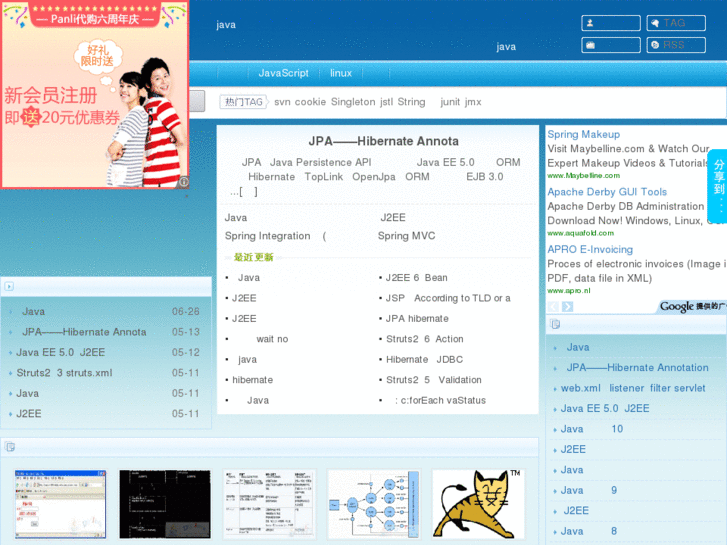Open the APRO E-Invoicing ad
Viewport: 727px width, 545px height.
[590, 249]
